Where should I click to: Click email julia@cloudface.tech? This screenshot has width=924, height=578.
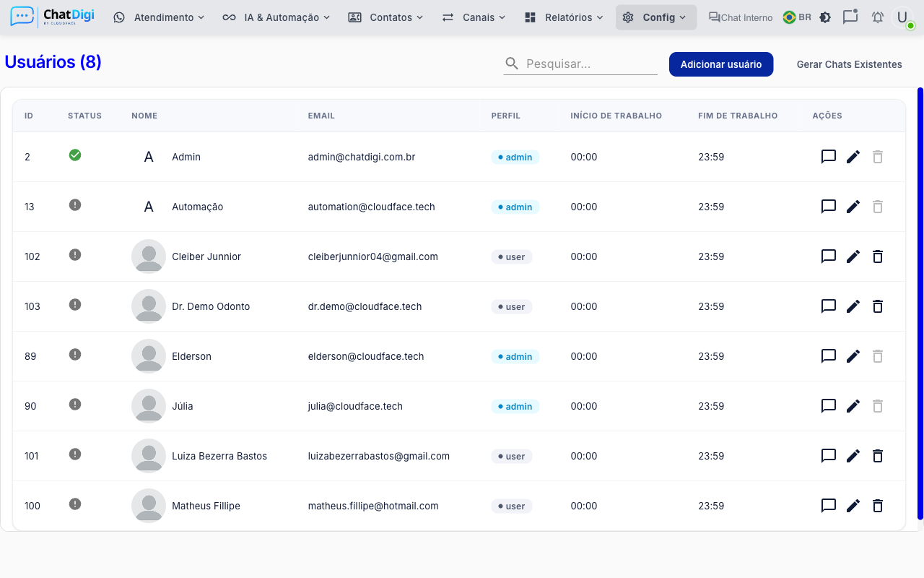click(x=355, y=406)
